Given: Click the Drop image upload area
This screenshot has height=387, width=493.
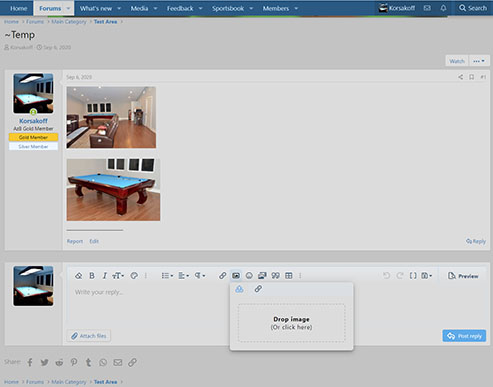Looking at the screenshot, I should [291, 323].
